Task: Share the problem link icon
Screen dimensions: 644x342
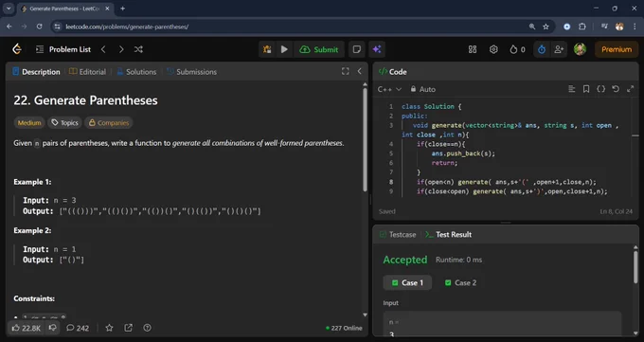Action: 128,328
